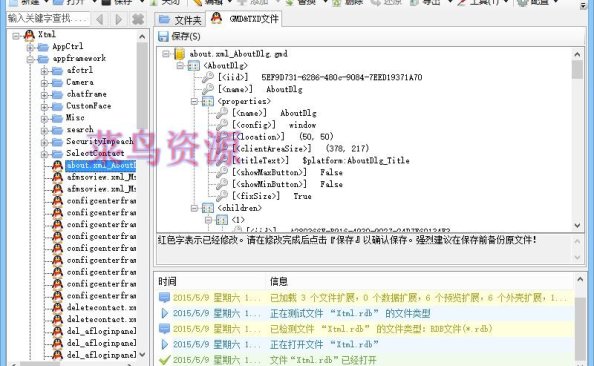The height and width of the screenshot is (366, 594).
Task: Select the log row 已检测文件 Xtml.rdb
Action: tap(365, 329)
